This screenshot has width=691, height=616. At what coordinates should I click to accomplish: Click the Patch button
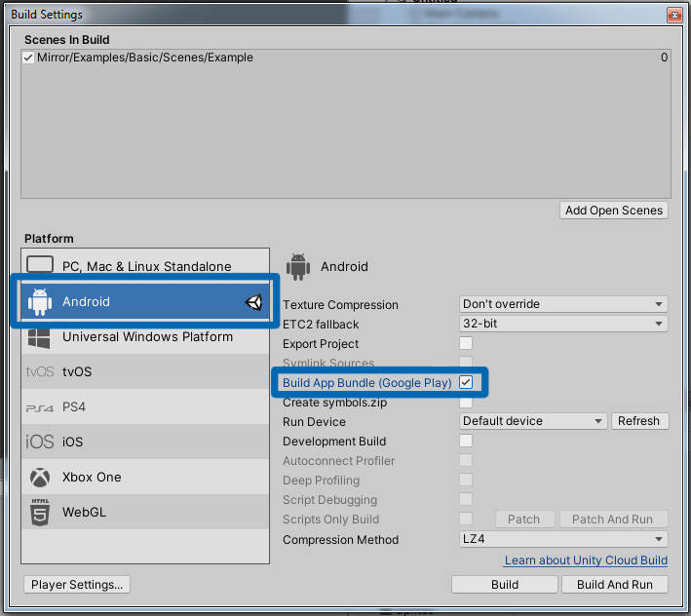(x=524, y=520)
